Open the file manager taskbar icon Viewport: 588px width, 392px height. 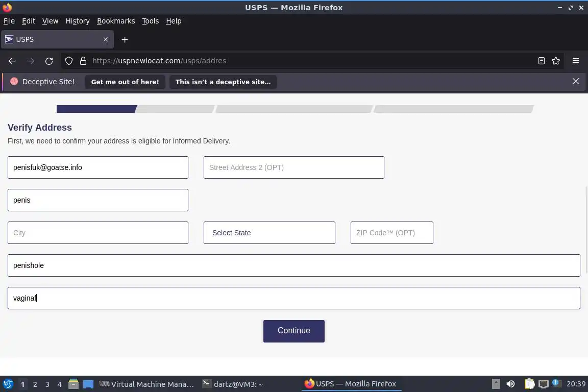tap(73, 384)
